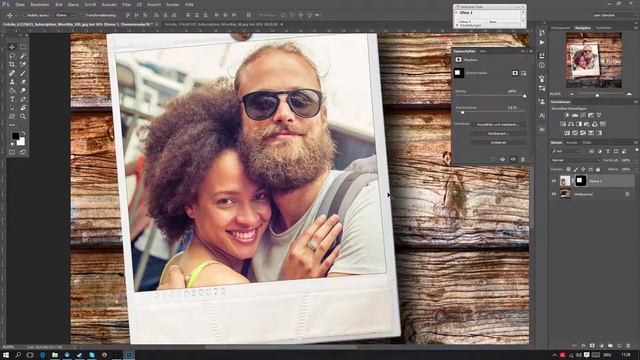Select the Clone Stamp tool
640x360 pixels.
pos(12,82)
